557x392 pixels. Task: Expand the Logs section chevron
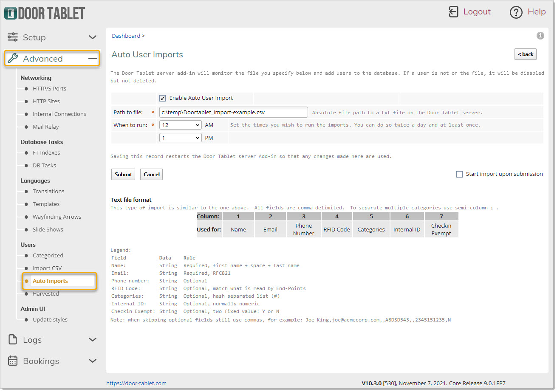click(93, 340)
